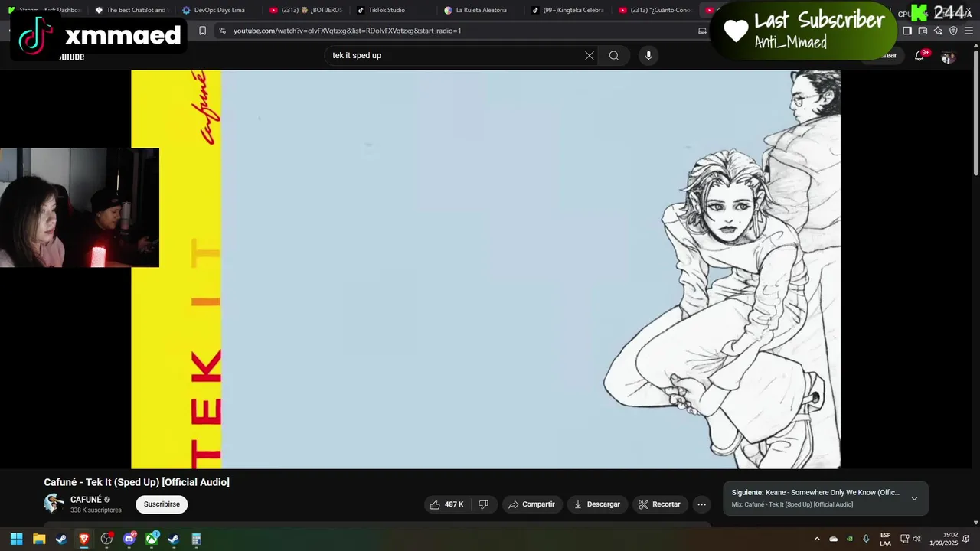
Task: Show hidden system tray icons
Action: 817,539
